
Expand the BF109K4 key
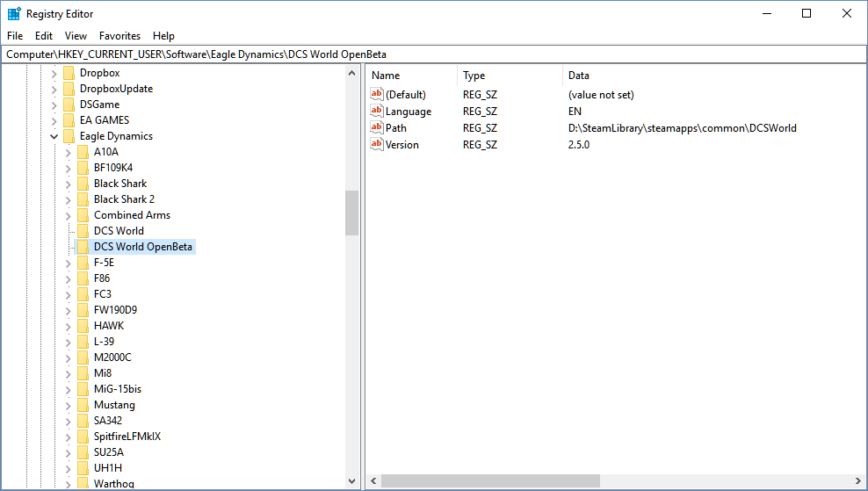69,169
